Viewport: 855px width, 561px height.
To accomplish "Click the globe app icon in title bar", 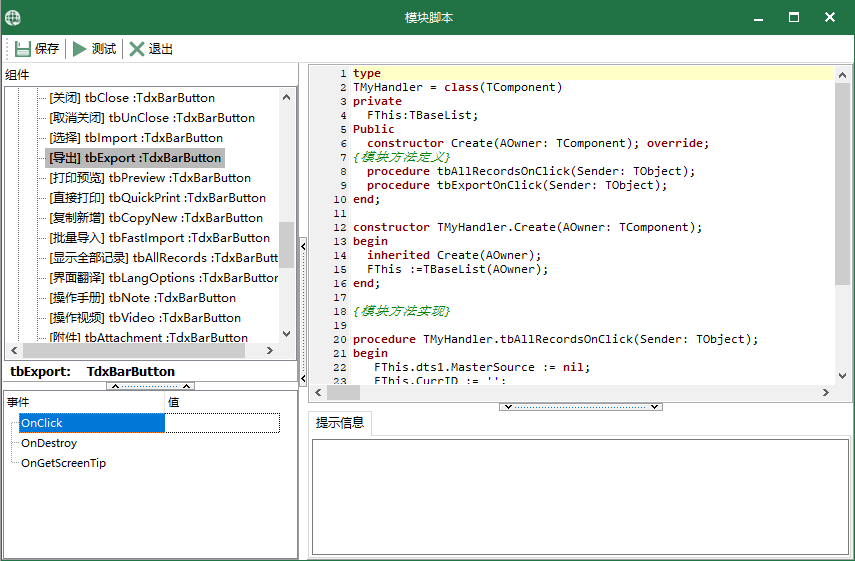I will [x=13, y=17].
